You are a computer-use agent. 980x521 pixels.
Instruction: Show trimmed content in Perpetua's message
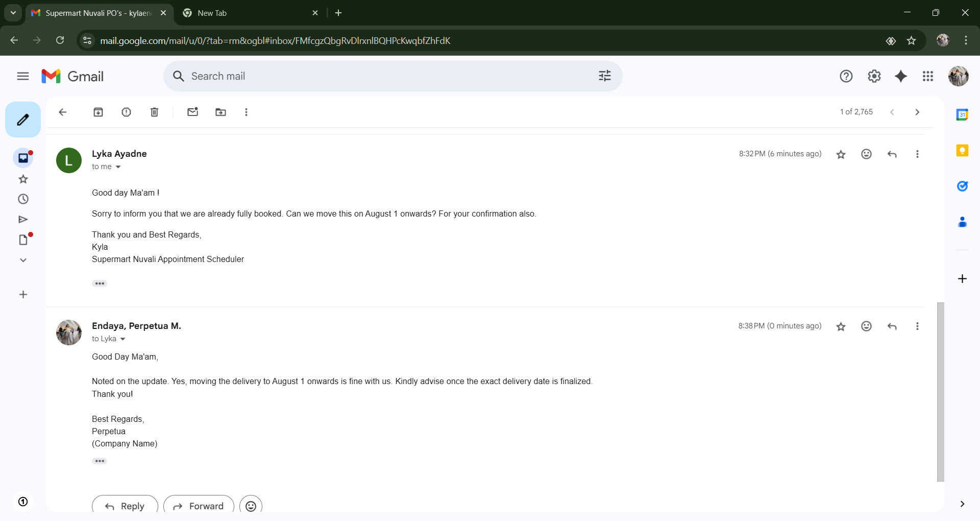pyautogui.click(x=100, y=461)
